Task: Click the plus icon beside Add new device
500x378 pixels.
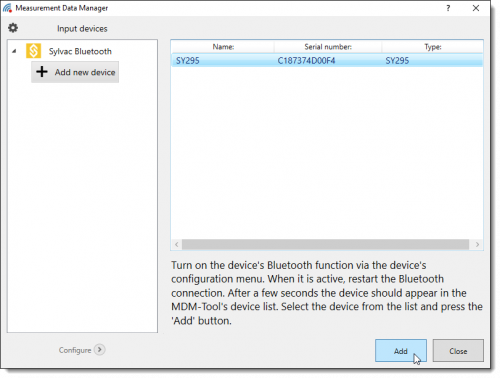Action: click(42, 72)
